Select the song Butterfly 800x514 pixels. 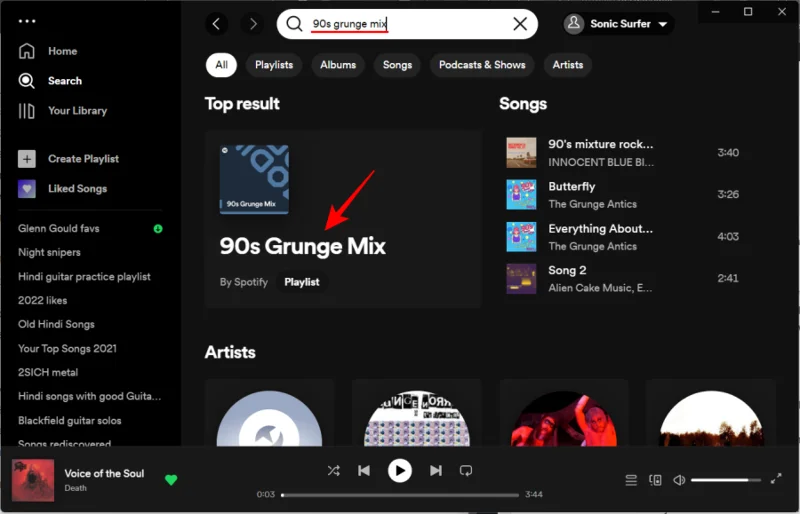(571, 186)
